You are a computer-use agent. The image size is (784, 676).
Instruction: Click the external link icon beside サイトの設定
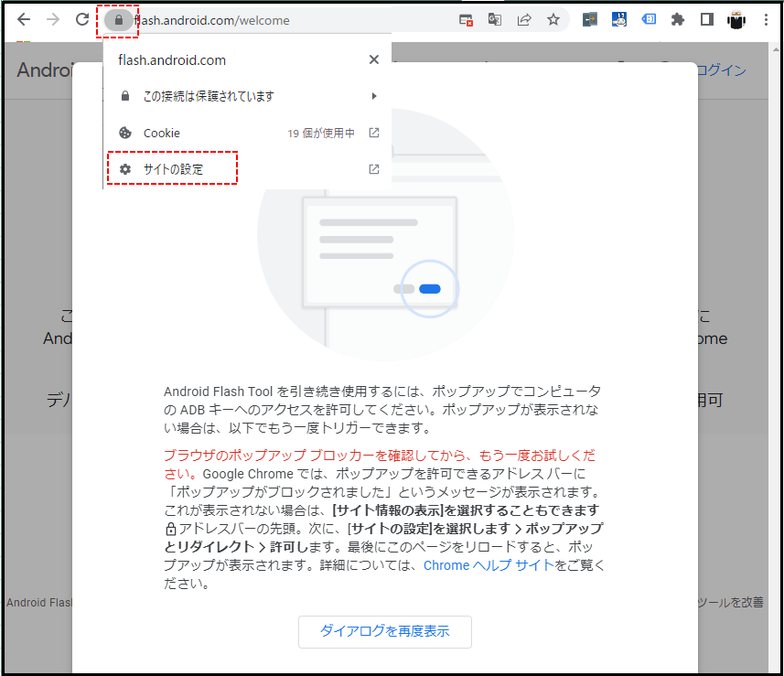(x=373, y=169)
